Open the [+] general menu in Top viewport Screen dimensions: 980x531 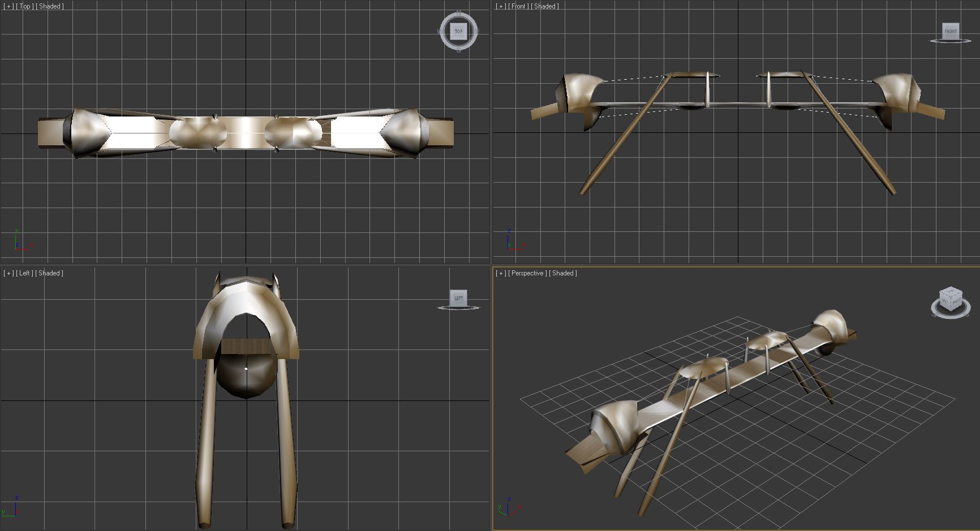[x=8, y=6]
